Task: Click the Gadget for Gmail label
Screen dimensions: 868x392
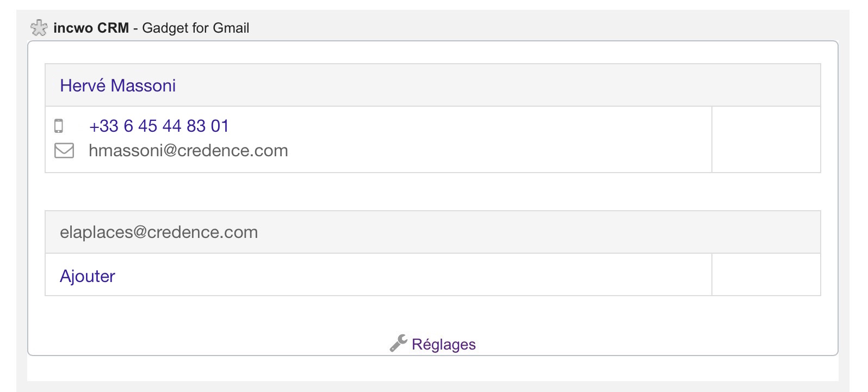Action: (x=196, y=28)
